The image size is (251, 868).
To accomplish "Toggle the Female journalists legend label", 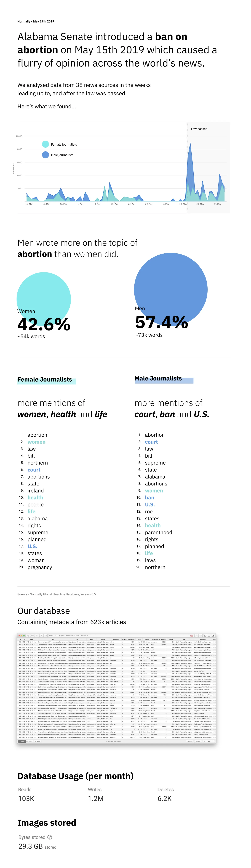I will tap(64, 144).
